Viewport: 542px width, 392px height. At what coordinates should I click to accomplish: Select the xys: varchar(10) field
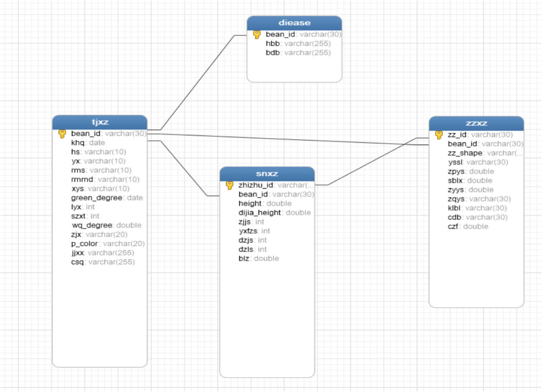click(x=100, y=189)
